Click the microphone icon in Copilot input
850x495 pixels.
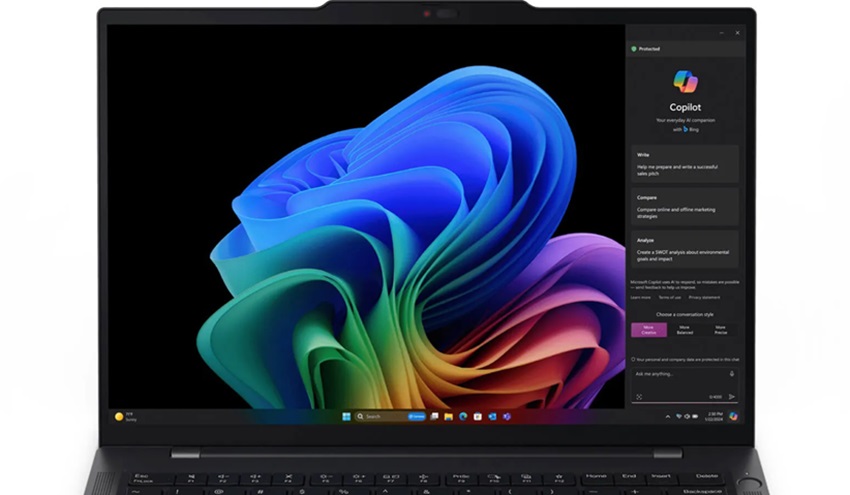pyautogui.click(x=732, y=374)
